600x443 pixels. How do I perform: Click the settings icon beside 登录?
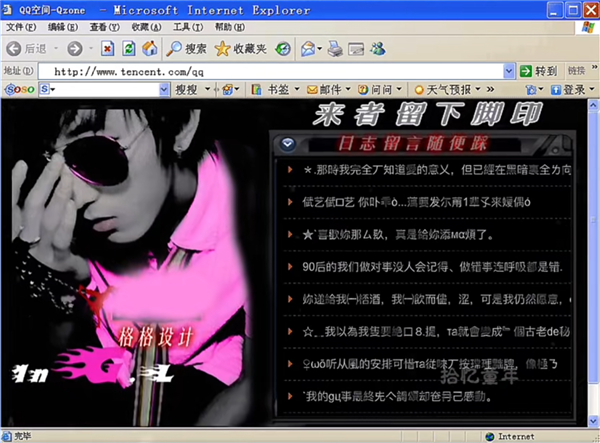tap(531, 90)
